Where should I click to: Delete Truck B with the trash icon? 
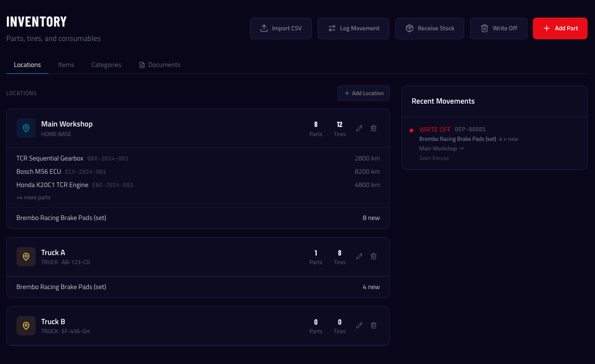(373, 325)
